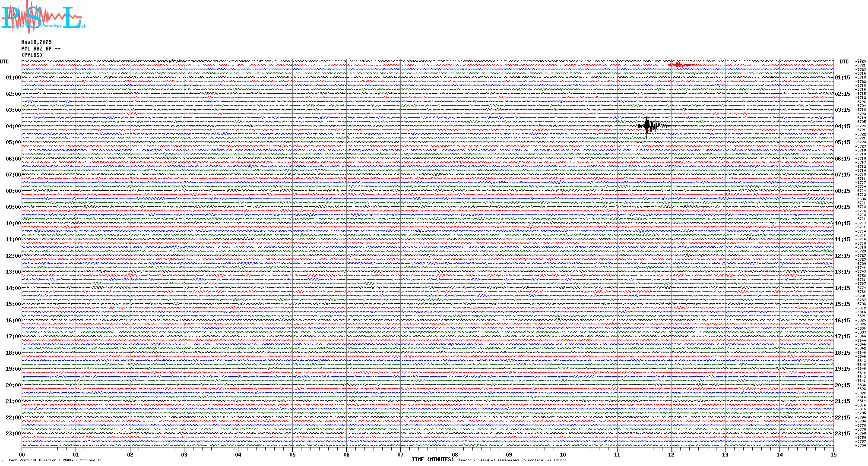868x466 pixels.
Task: Click the vertical division microvolts note
Action: click(x=55, y=460)
